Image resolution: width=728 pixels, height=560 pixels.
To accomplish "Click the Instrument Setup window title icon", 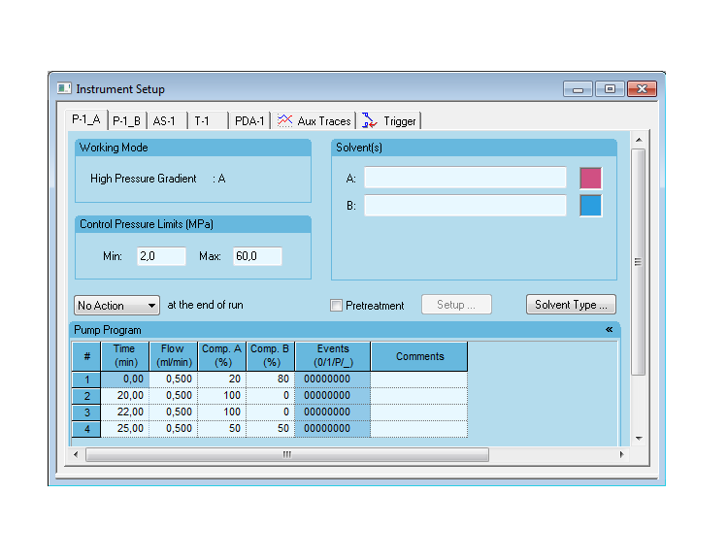I will click(64, 89).
